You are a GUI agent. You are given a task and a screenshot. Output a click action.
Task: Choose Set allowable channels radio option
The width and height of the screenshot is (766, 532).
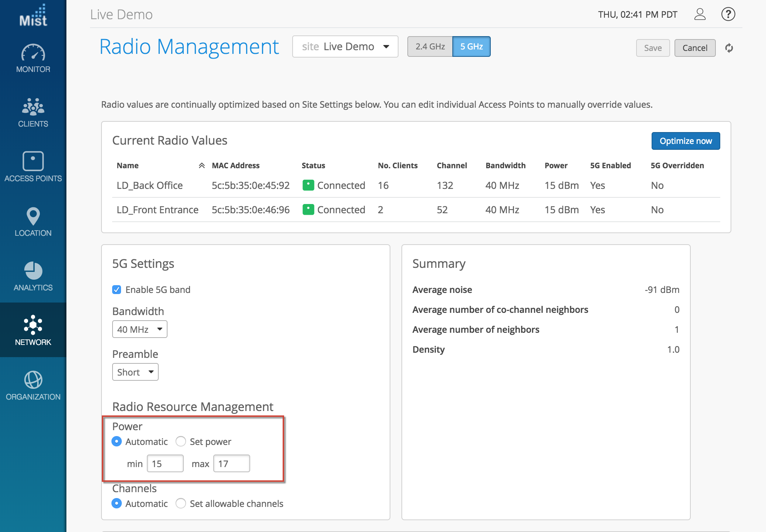click(x=181, y=504)
